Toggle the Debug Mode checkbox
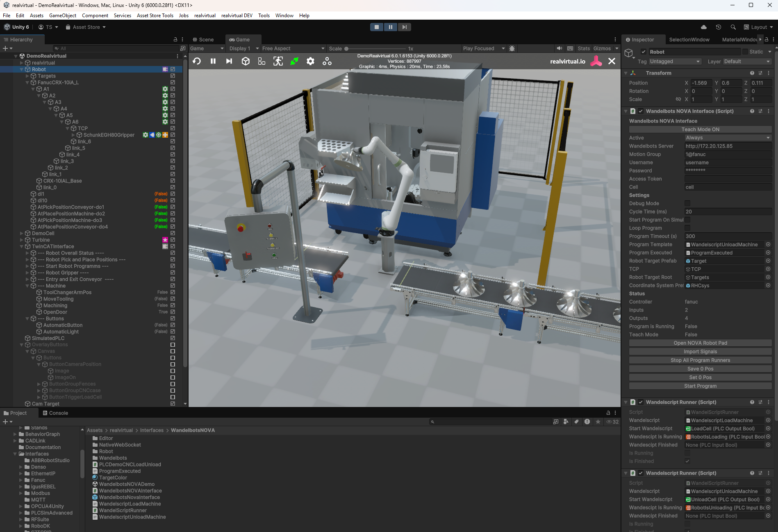This screenshot has height=532, width=778. tap(687, 204)
